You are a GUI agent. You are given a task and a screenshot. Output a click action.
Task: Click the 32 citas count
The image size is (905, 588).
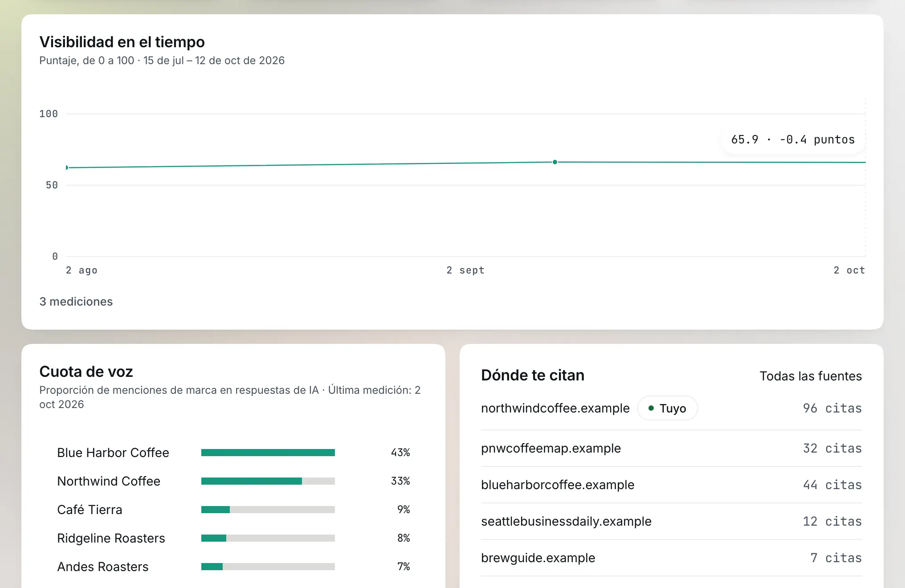(832, 448)
